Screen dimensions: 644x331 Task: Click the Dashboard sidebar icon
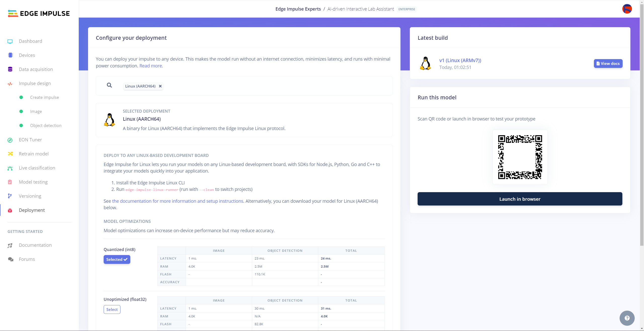(10, 41)
